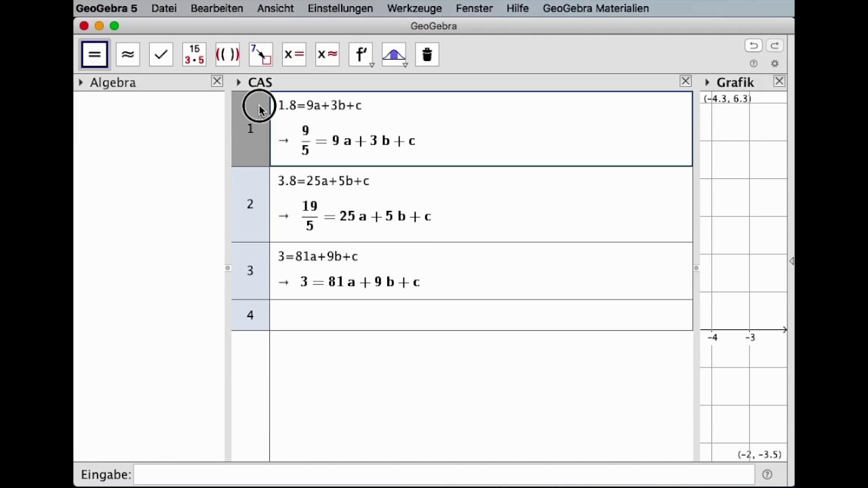Screen dimensions: 868x488
Task: Close the Grafik panel
Action: [x=779, y=81]
